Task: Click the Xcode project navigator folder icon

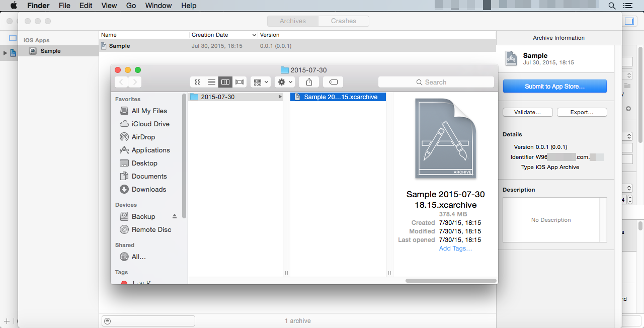Action: pyautogui.click(x=13, y=38)
